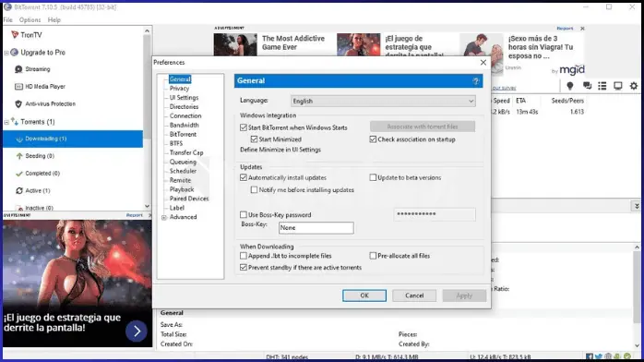Toggle Start BitTorrent when Windows Starts

244,127
